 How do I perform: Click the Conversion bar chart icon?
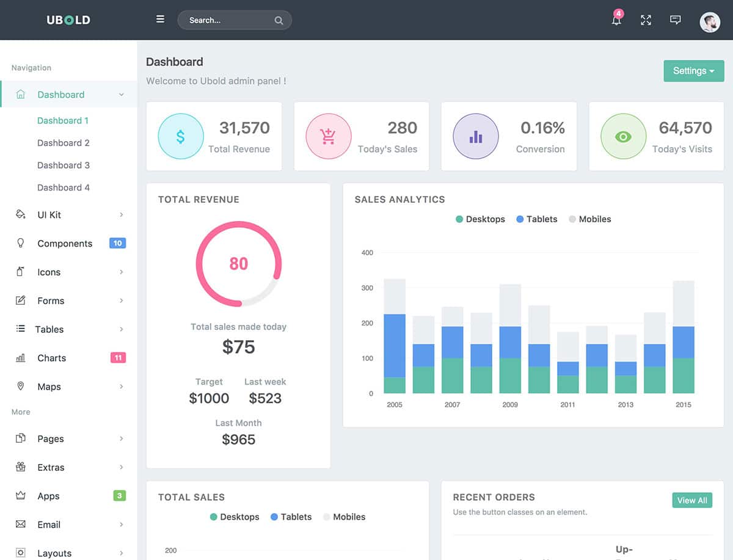coord(476,137)
